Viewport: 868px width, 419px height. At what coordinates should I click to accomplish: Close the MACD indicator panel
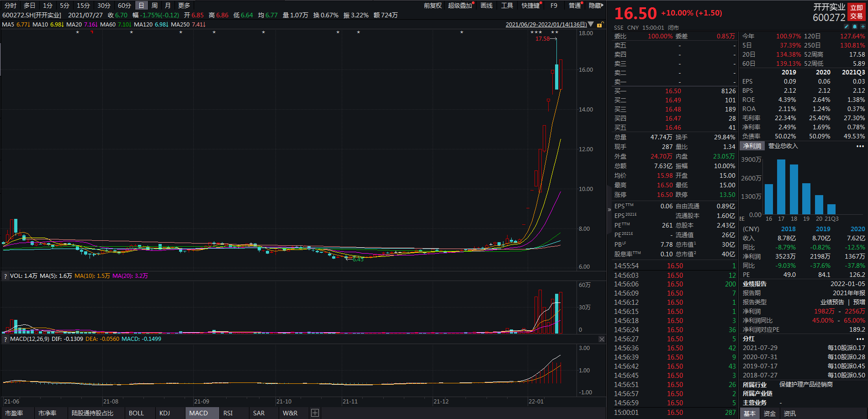pyautogui.click(x=602, y=339)
